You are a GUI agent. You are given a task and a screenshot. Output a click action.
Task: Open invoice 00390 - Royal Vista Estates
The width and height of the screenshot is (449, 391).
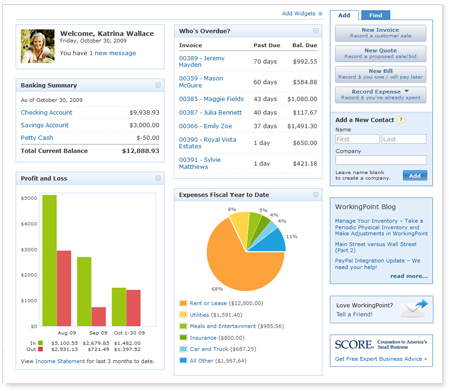coord(207,143)
